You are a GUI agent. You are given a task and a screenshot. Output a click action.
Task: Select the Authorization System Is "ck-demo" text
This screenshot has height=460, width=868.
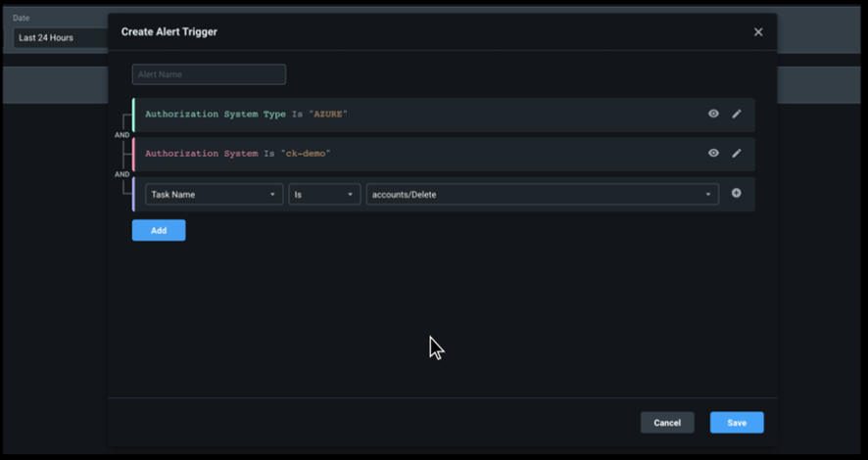point(237,153)
